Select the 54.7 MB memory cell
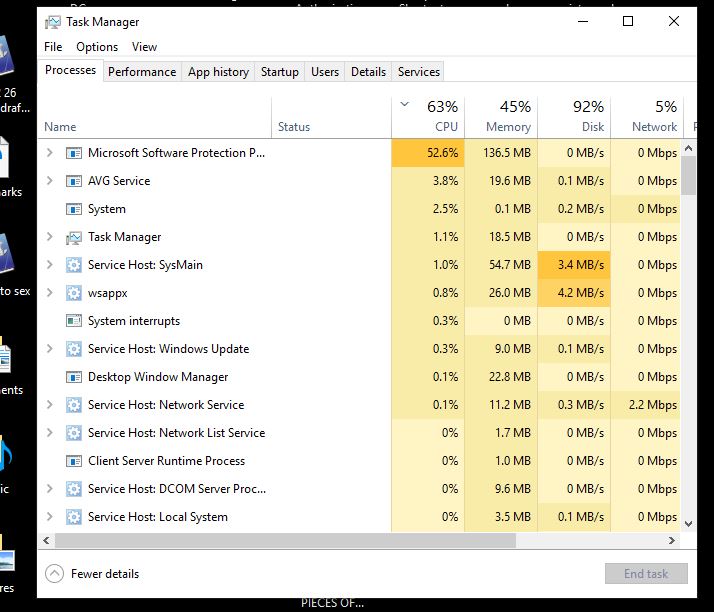This screenshot has width=714, height=612. pos(501,265)
